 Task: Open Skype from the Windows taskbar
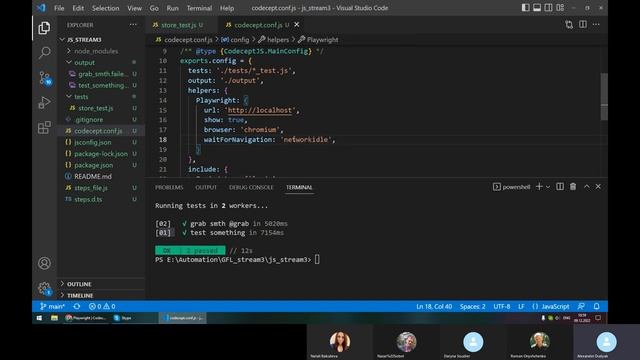122,318
